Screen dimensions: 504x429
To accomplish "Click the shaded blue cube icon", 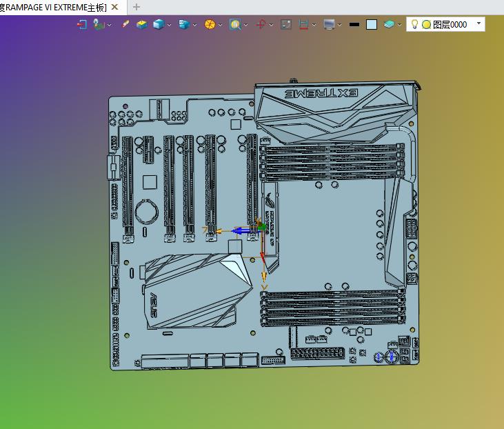I will point(159,24).
